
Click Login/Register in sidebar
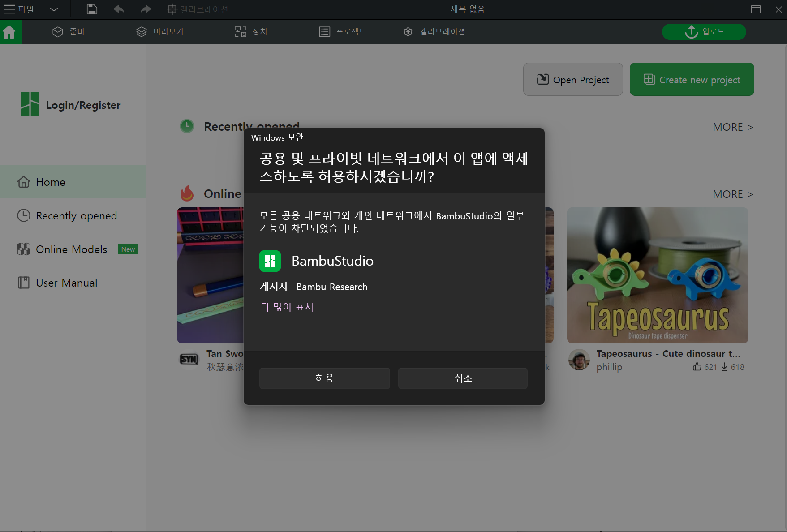pos(83,105)
